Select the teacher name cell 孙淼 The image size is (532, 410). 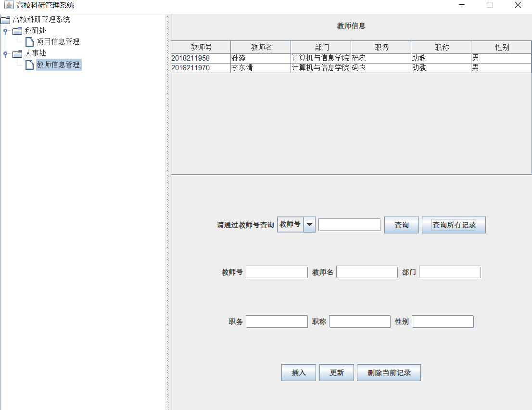(261, 58)
